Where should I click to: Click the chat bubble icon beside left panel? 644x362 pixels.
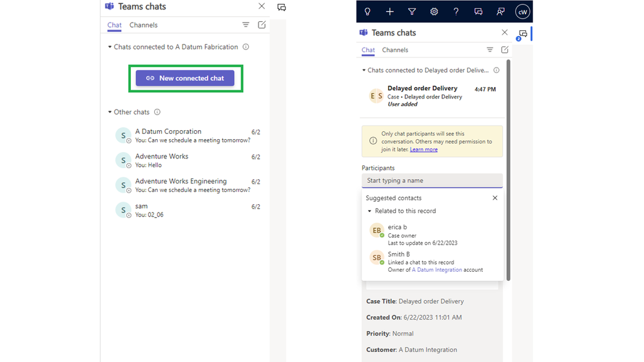(281, 7)
